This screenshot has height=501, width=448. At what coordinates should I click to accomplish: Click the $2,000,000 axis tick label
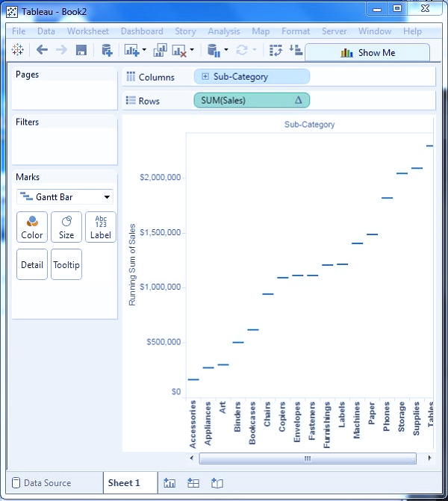[x=161, y=178]
